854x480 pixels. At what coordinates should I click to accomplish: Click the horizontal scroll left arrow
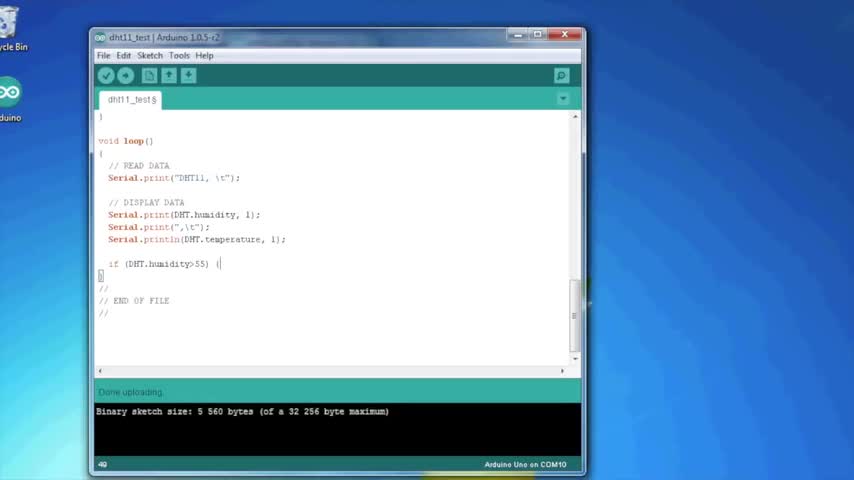pos(100,371)
